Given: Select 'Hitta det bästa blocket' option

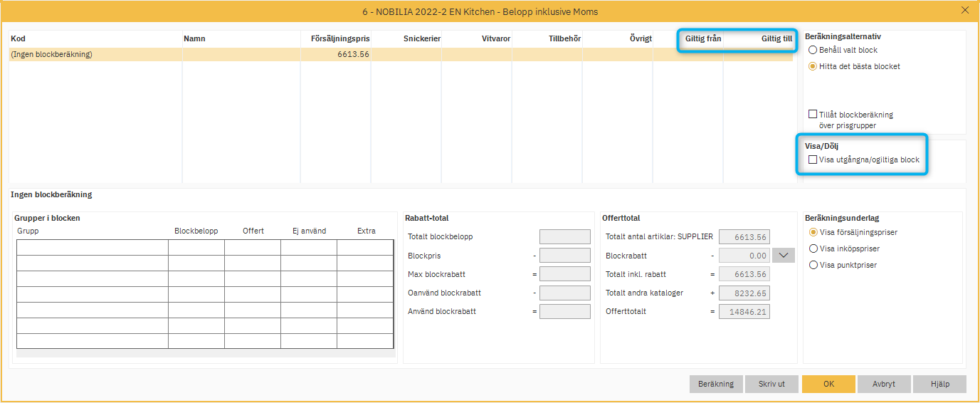Looking at the screenshot, I should (813, 66).
